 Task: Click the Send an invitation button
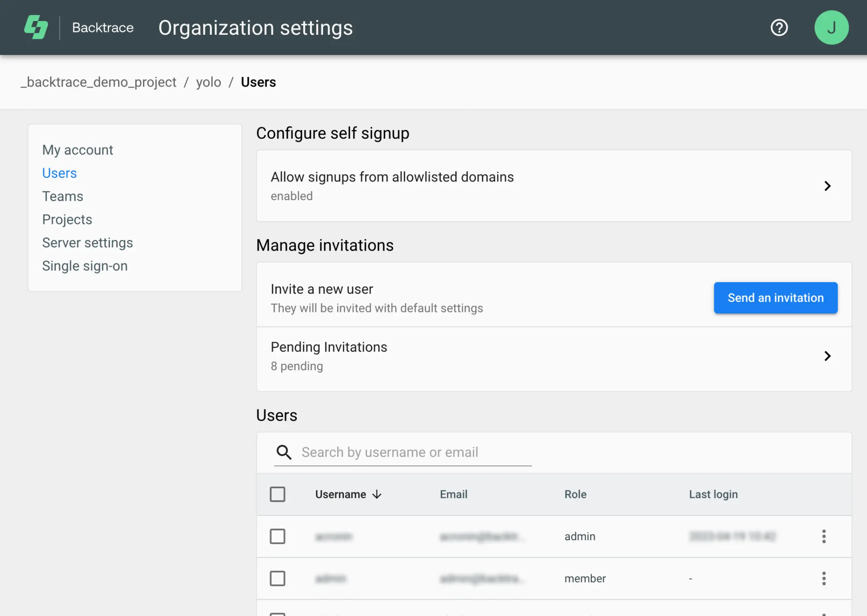(775, 298)
